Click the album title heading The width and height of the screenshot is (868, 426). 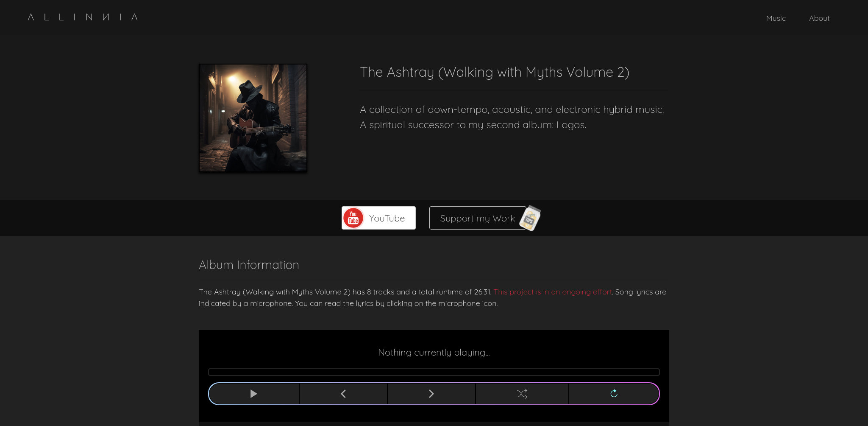pos(494,72)
